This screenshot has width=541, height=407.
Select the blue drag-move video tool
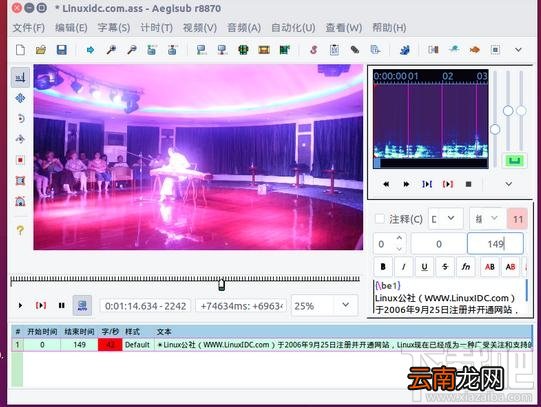pos(20,98)
